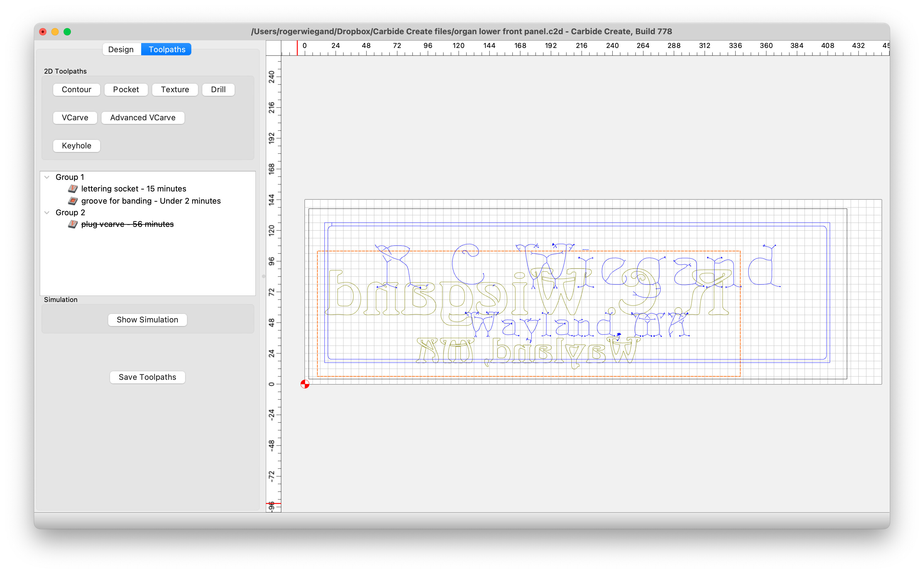
Task: Select 'lettering socket - 15 minutes' row
Action: tap(147, 189)
